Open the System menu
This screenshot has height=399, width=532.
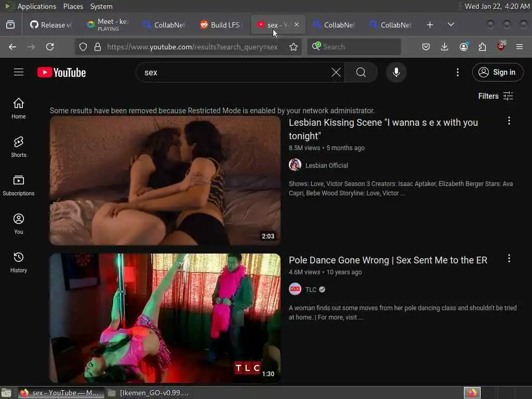tap(101, 6)
